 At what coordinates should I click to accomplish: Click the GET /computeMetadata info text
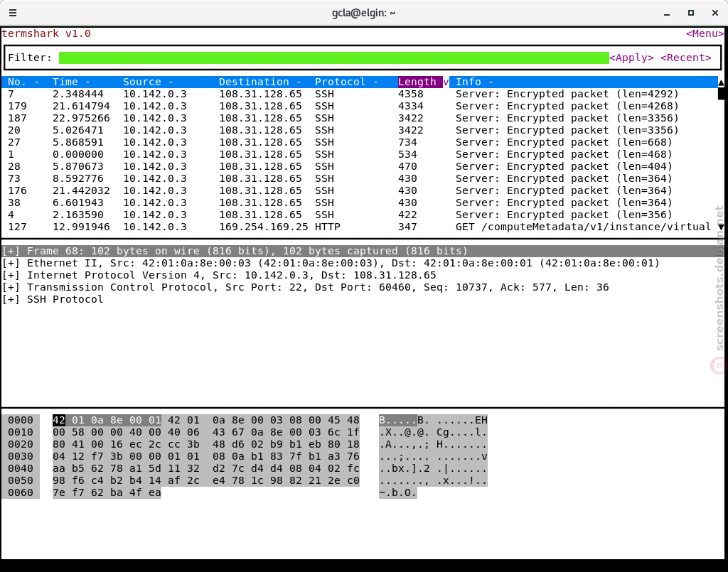point(583,227)
